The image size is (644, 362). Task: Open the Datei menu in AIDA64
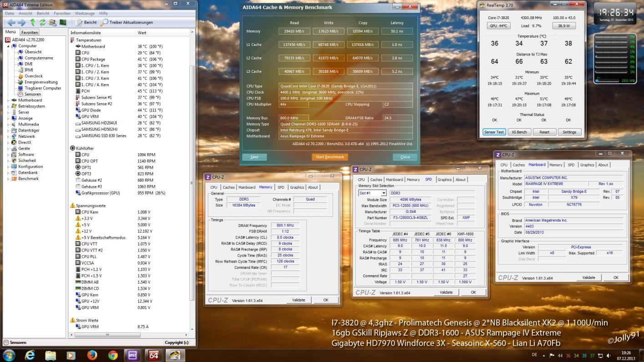pos(10,14)
